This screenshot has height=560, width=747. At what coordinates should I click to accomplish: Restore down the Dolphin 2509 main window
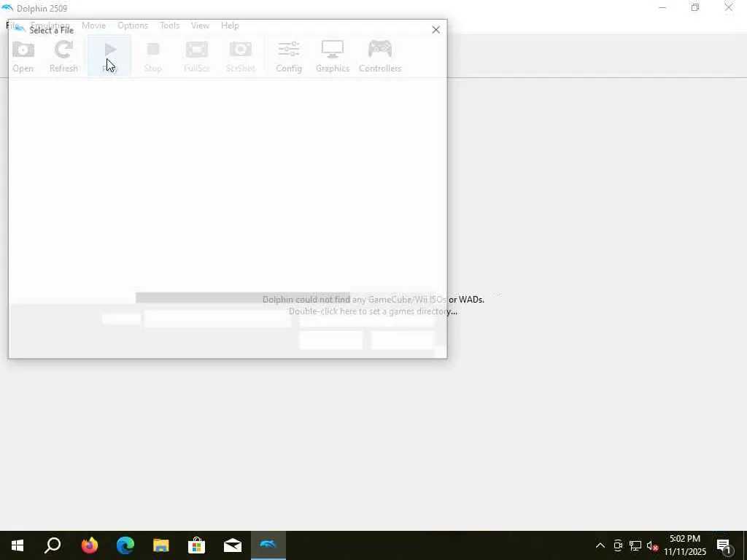695,7
